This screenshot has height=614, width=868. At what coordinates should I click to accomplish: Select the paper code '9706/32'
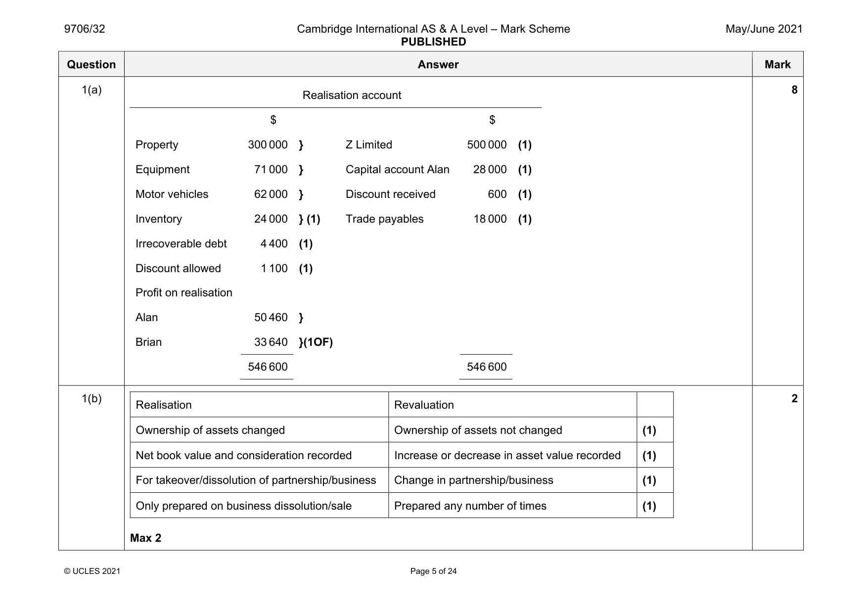(85, 29)
